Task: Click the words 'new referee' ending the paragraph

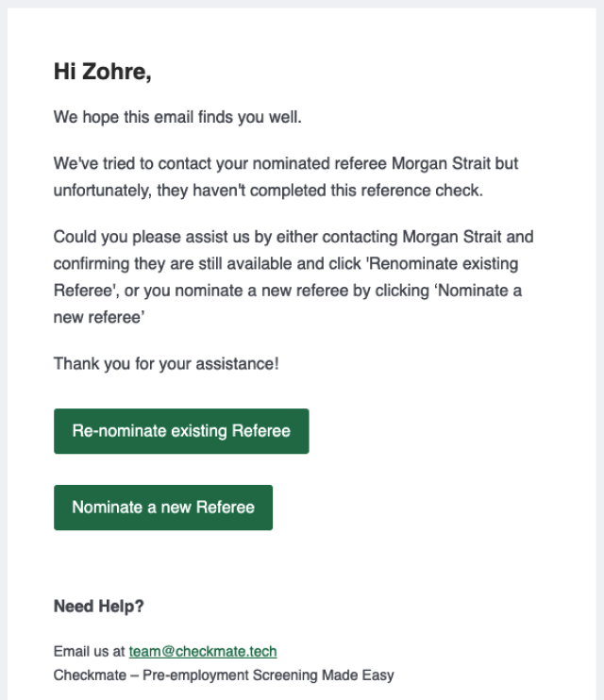Action: [99, 317]
